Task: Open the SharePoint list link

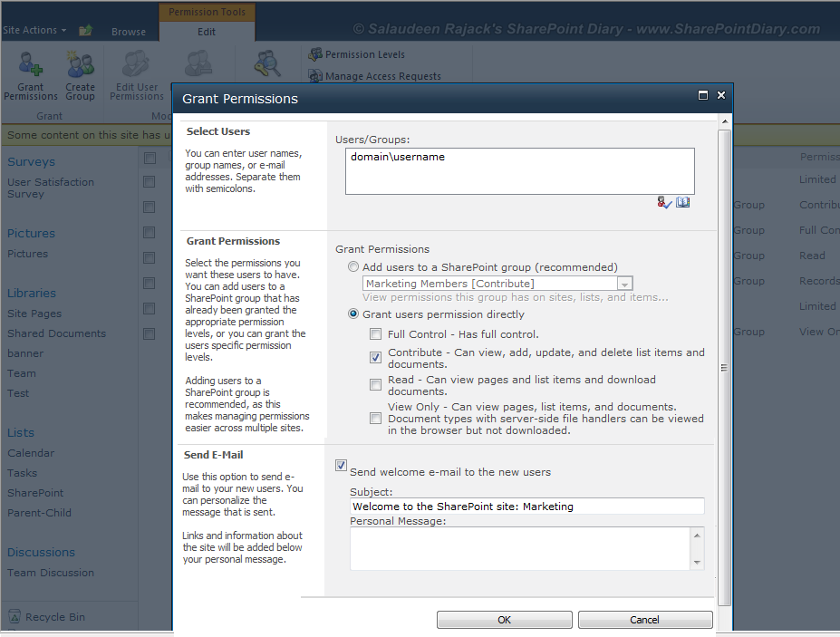Action: pyautogui.click(x=35, y=493)
